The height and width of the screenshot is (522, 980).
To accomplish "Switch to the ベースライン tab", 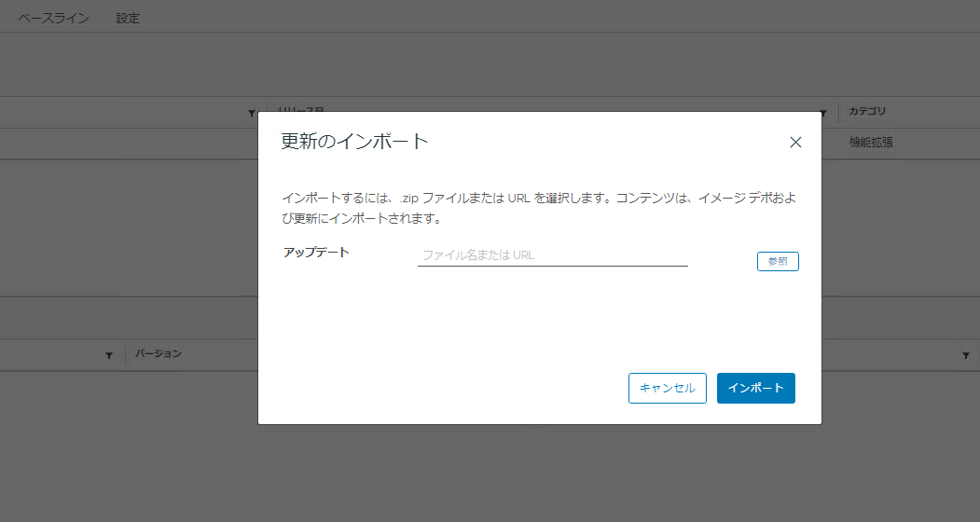I will [x=53, y=18].
